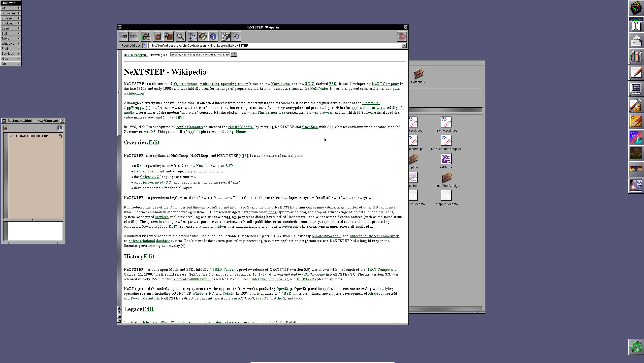Screen dimensions: 644x363
Task: Expand the Page address history dropdown
Action: [x=404, y=46]
